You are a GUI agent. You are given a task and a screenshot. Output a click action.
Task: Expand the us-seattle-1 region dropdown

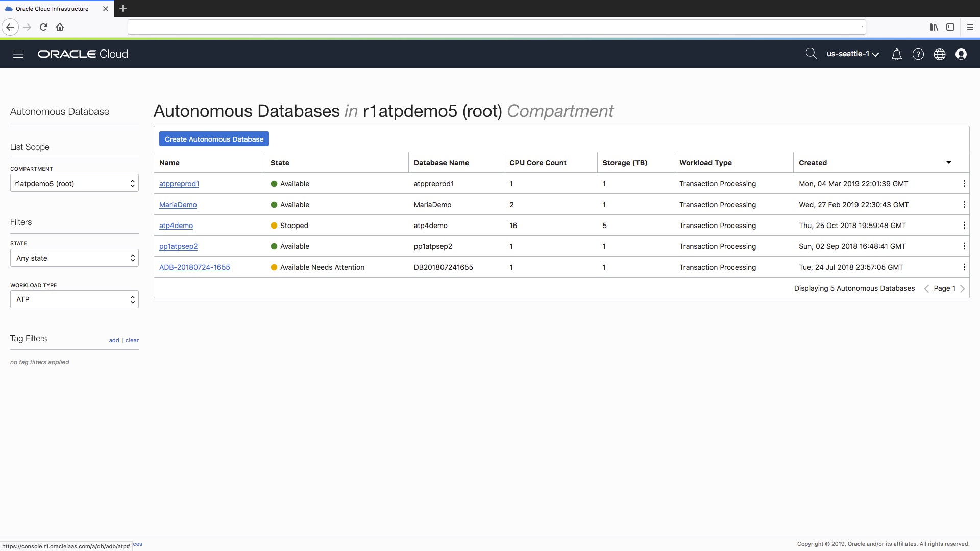(x=852, y=54)
